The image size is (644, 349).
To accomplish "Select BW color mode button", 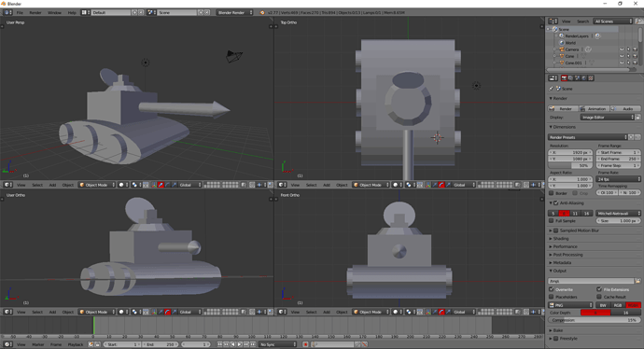I will point(603,305).
